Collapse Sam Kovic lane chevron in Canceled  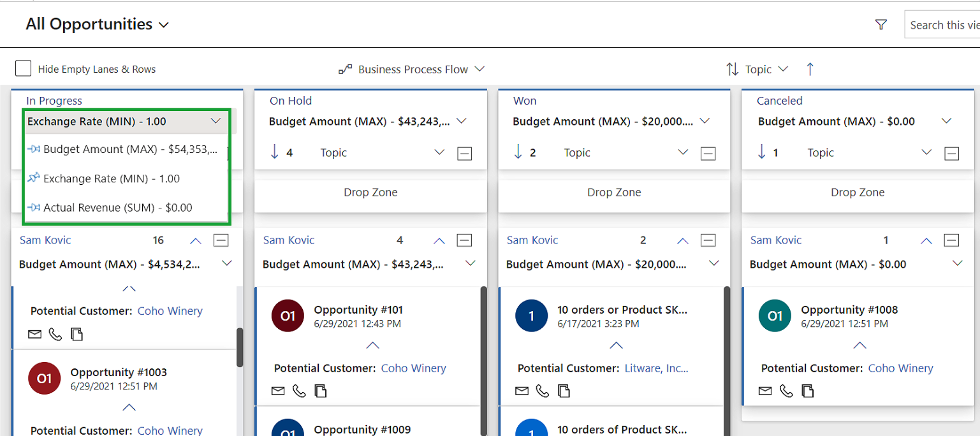pos(926,241)
